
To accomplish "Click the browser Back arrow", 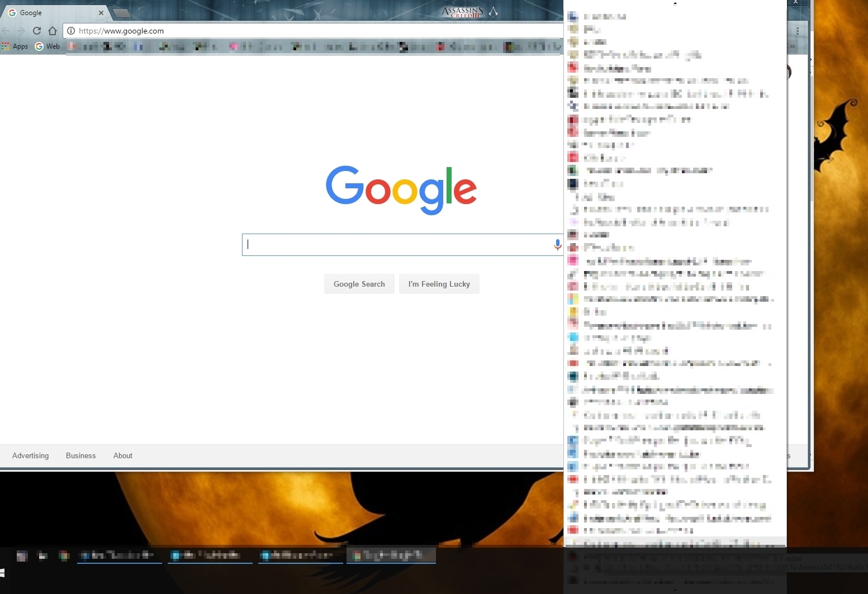I will click(6, 31).
